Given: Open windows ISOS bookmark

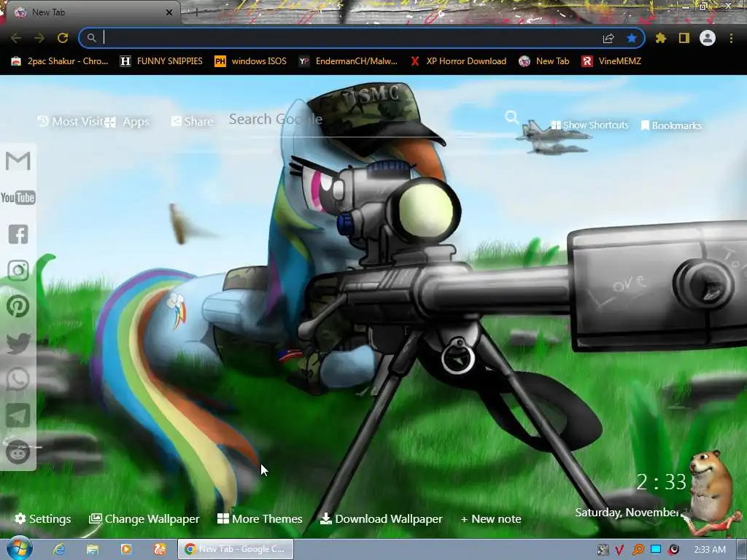Looking at the screenshot, I should pos(251,61).
